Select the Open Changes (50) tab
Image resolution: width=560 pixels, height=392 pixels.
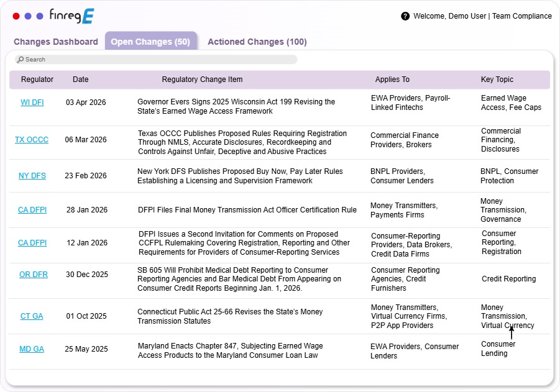click(150, 42)
